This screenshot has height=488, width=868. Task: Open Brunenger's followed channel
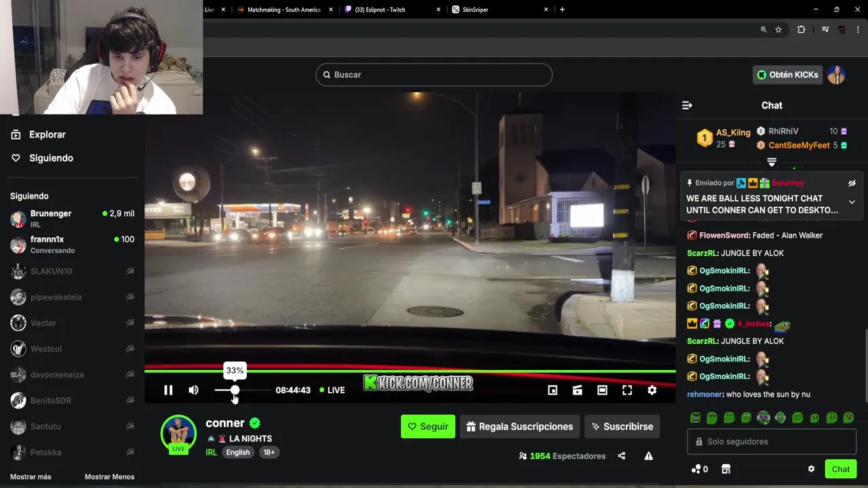pyautogui.click(x=72, y=218)
